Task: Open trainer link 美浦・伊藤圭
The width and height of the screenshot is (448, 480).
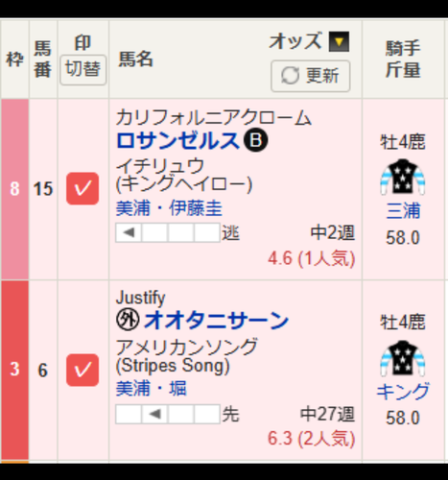Action: tap(169, 208)
